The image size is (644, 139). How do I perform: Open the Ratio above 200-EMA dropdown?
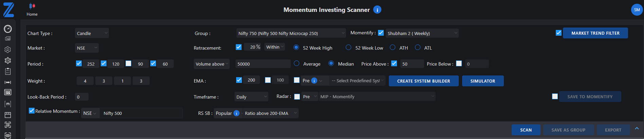(x=270, y=113)
